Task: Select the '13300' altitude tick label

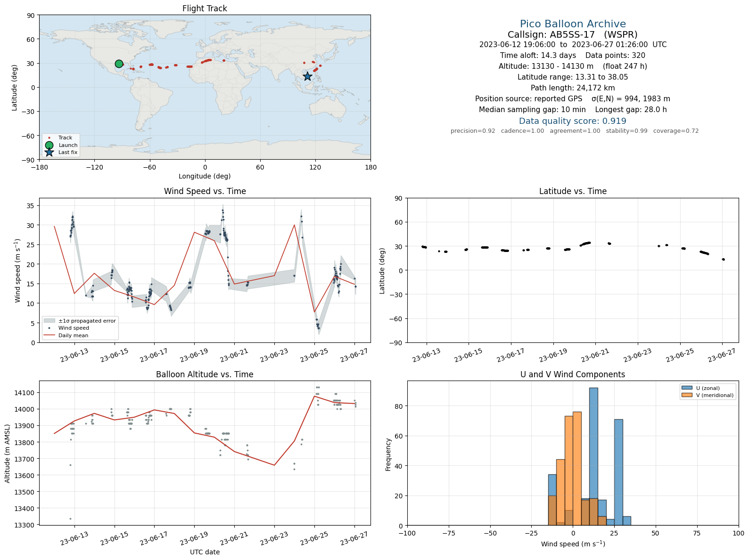Action: [26, 525]
